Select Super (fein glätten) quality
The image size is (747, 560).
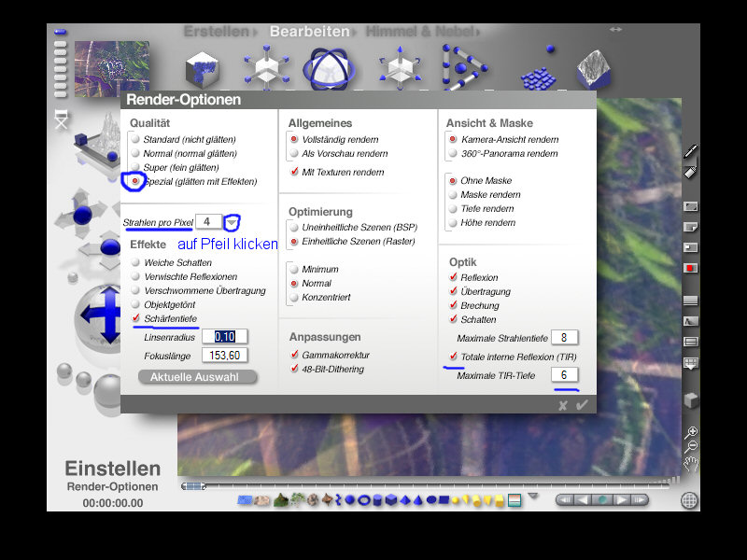(135, 167)
